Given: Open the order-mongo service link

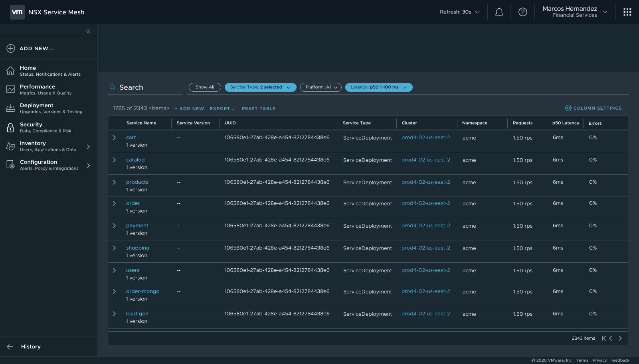Looking at the screenshot, I should tap(142, 291).
